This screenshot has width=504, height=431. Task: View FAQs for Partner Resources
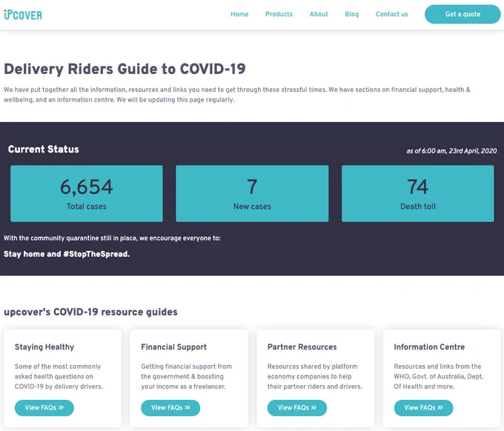297,407
